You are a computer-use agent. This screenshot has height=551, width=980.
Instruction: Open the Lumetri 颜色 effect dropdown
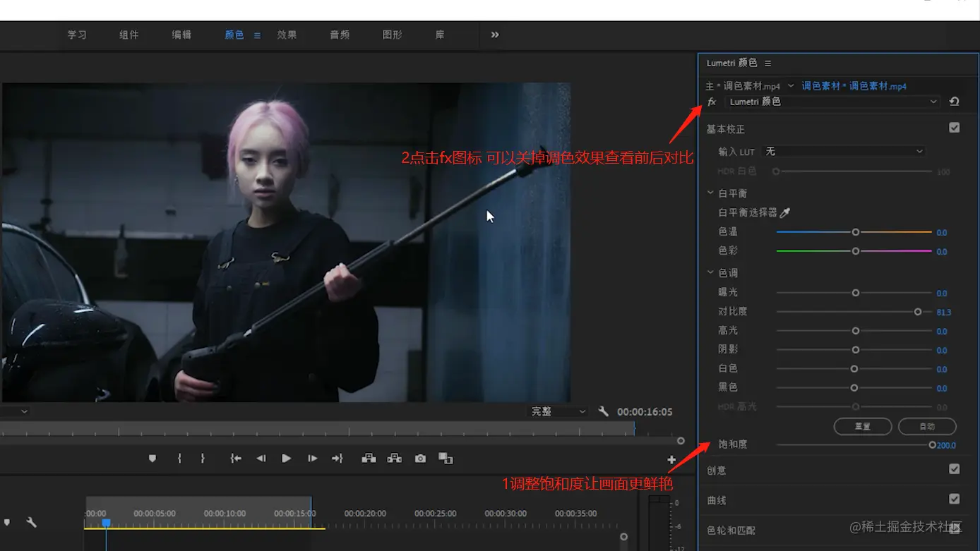[x=833, y=102]
